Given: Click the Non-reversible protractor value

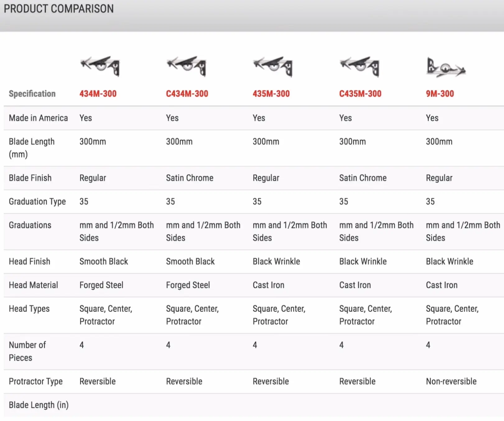Looking at the screenshot, I should [x=451, y=381].
